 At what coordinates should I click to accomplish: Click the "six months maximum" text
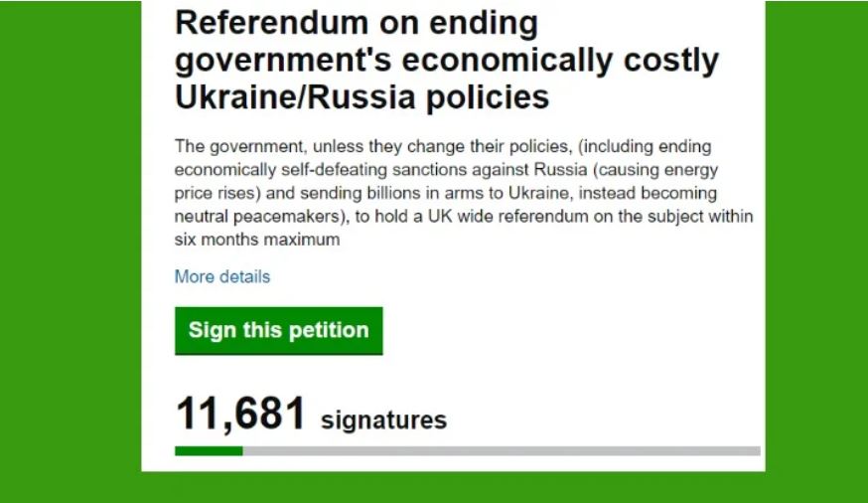pos(257,240)
